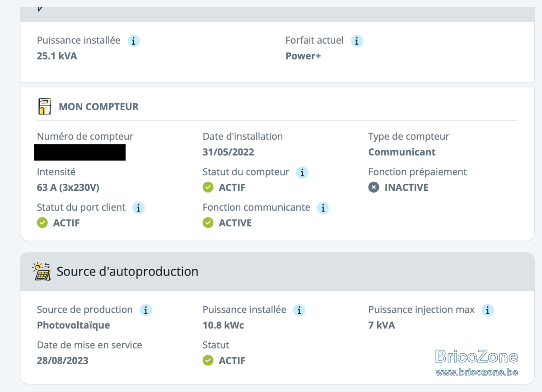This screenshot has width=542, height=392.
Task: Select the Date de mise en service label
Action: point(89,345)
